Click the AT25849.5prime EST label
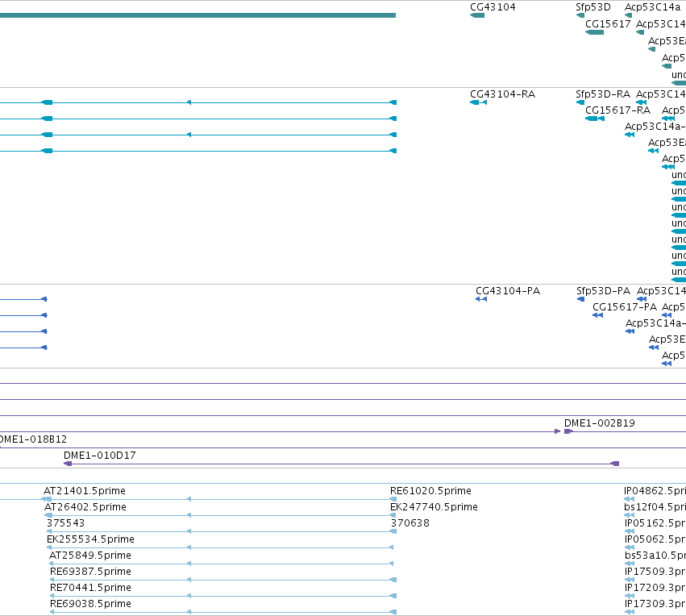This screenshot has width=686, height=616. click(x=90, y=556)
